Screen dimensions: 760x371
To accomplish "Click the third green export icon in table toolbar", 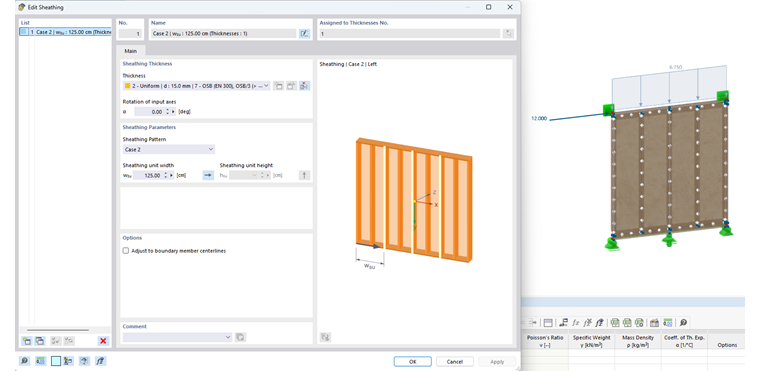I will pos(639,323).
